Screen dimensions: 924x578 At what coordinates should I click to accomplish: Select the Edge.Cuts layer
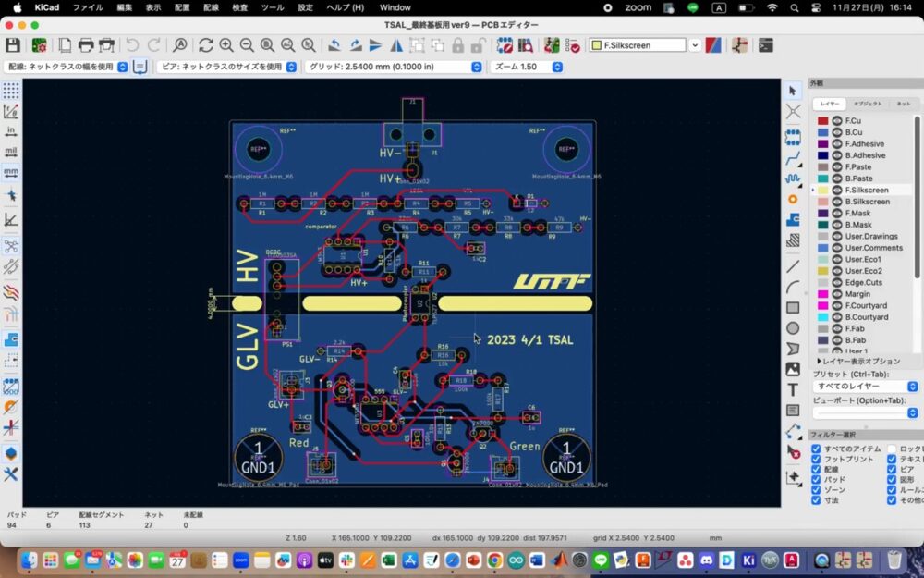(x=863, y=282)
